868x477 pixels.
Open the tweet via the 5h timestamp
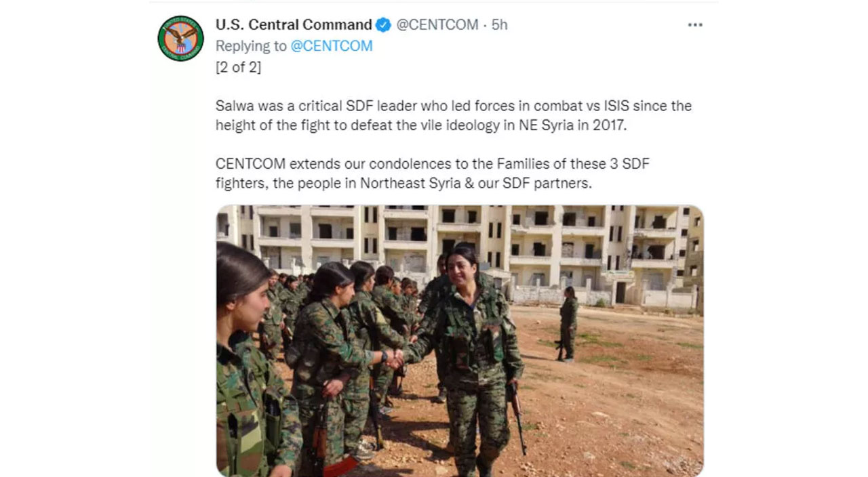[x=500, y=25]
